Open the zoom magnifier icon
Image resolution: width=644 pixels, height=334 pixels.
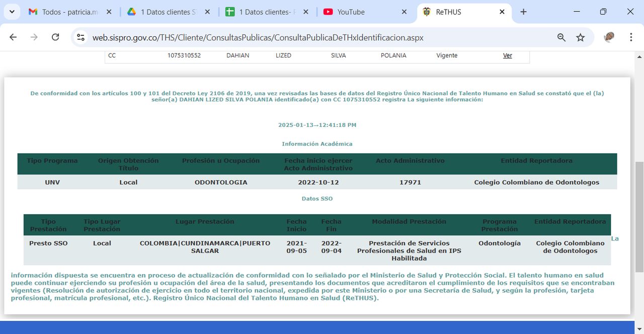pos(561,37)
